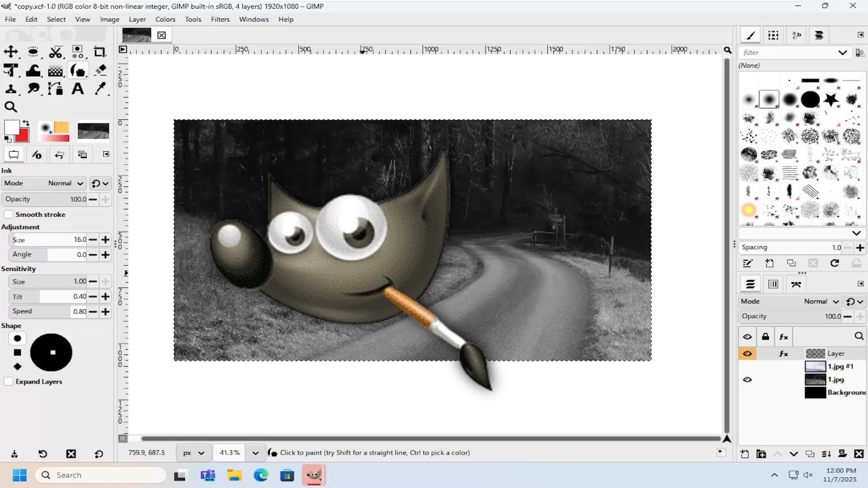Create a new layer button
Image resolution: width=868 pixels, height=488 pixels.
click(745, 453)
